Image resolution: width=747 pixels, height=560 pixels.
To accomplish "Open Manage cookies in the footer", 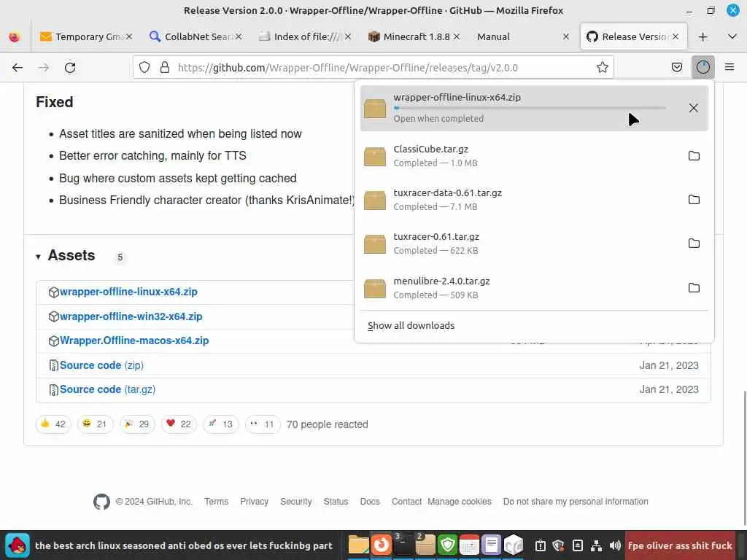I will pos(460,502).
